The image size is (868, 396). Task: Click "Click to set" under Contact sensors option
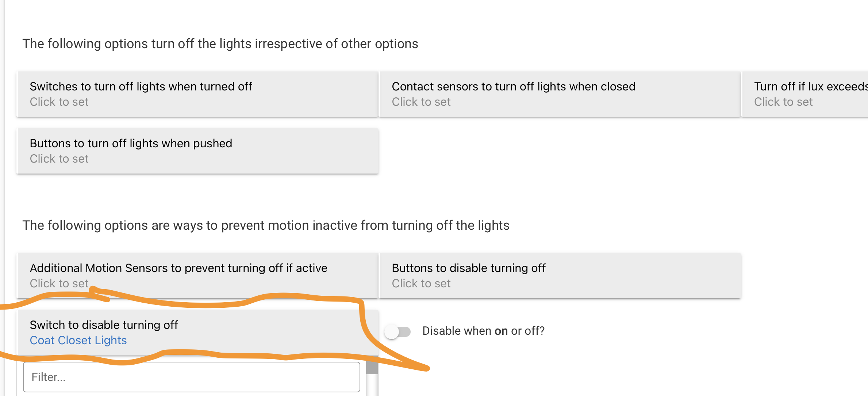[x=421, y=102]
